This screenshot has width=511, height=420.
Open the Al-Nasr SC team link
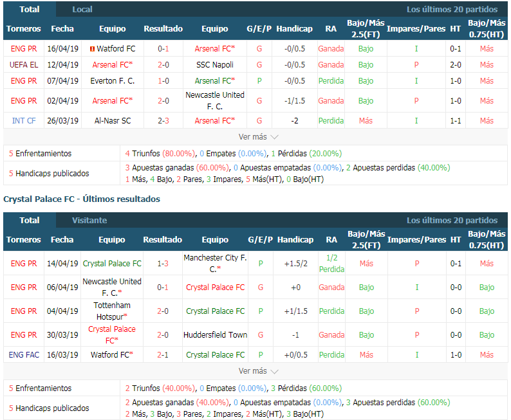tap(113, 120)
